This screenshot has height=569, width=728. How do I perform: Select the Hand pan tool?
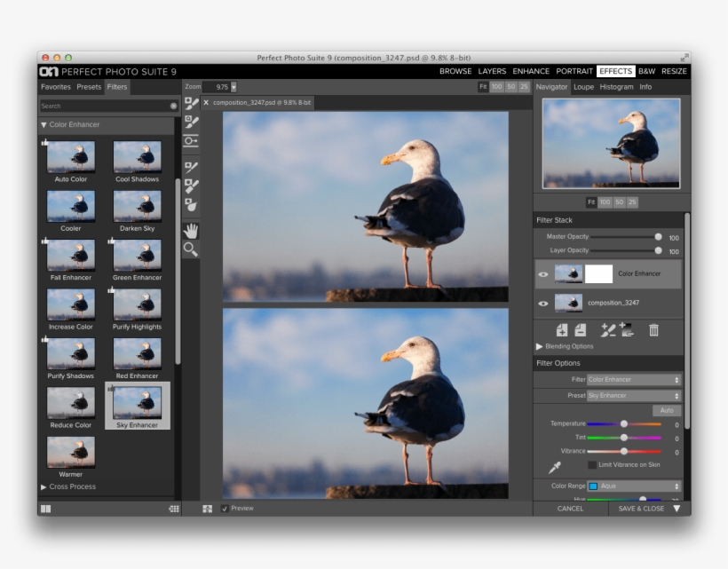coord(191,231)
